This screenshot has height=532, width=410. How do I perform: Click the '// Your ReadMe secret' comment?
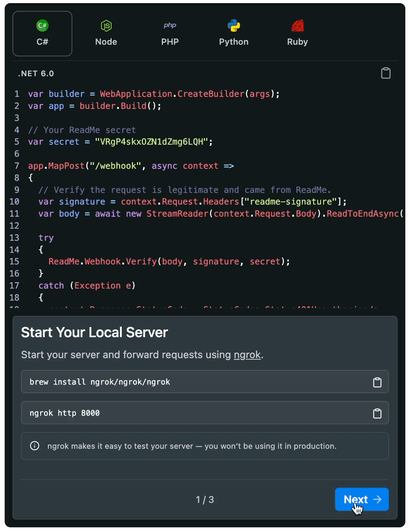point(82,130)
